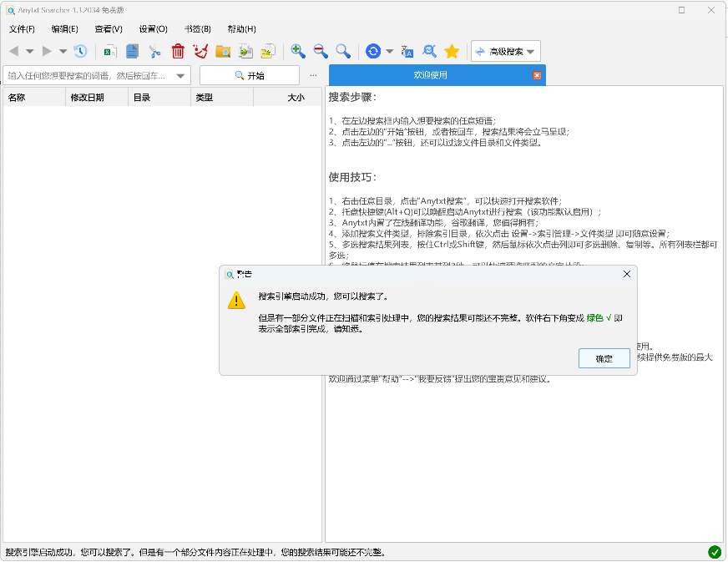
Task: Sort results by 类型 column header
Action: click(222, 97)
